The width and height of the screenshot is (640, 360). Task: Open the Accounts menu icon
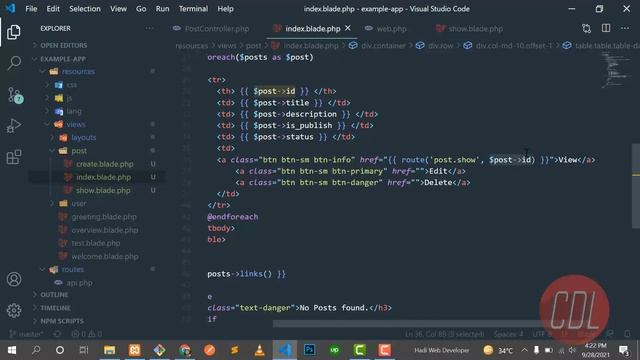(x=14, y=279)
